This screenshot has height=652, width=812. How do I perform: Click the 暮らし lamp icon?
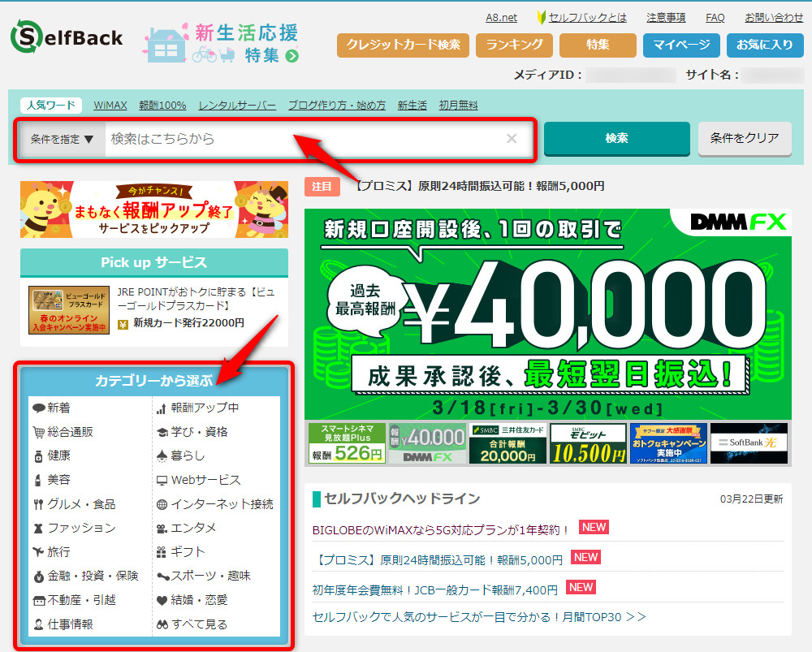[162, 456]
